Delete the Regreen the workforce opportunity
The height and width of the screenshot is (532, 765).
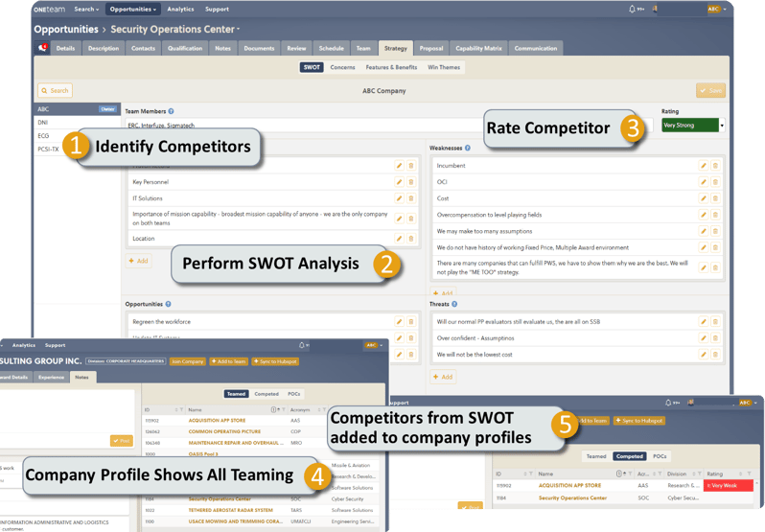pos(411,322)
